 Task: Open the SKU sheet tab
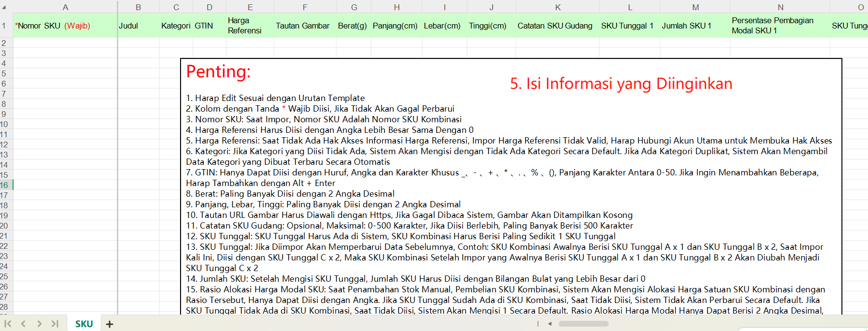[x=84, y=324]
